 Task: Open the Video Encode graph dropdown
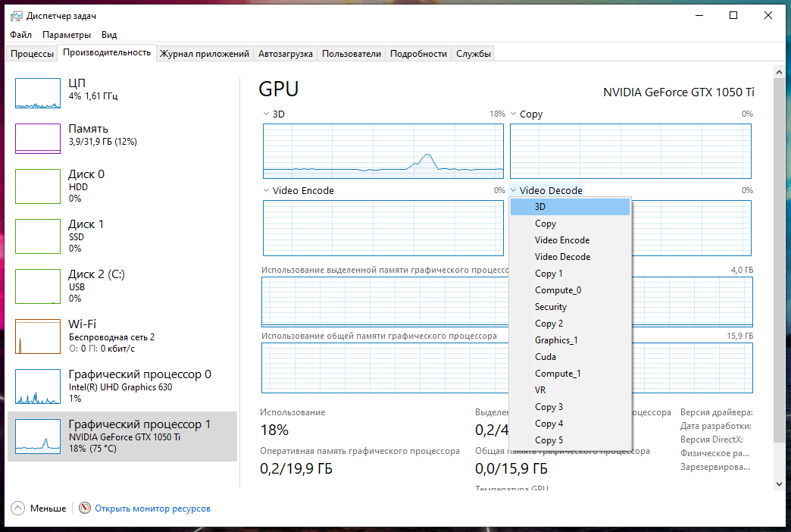pyautogui.click(x=266, y=191)
